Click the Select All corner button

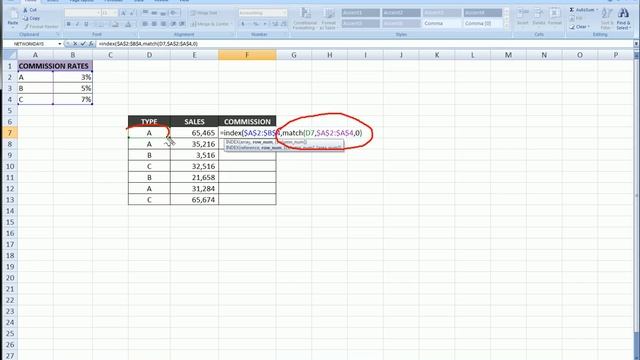[10, 55]
